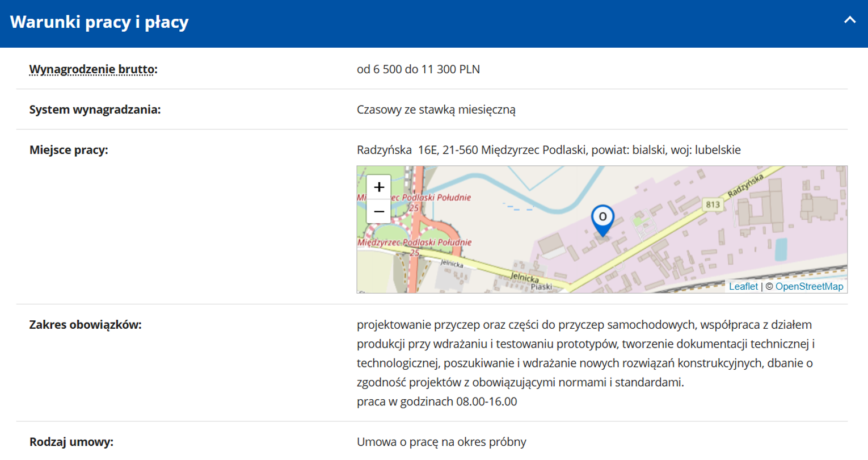Collapse the Warunki pracy i płacy section

tap(849, 20)
